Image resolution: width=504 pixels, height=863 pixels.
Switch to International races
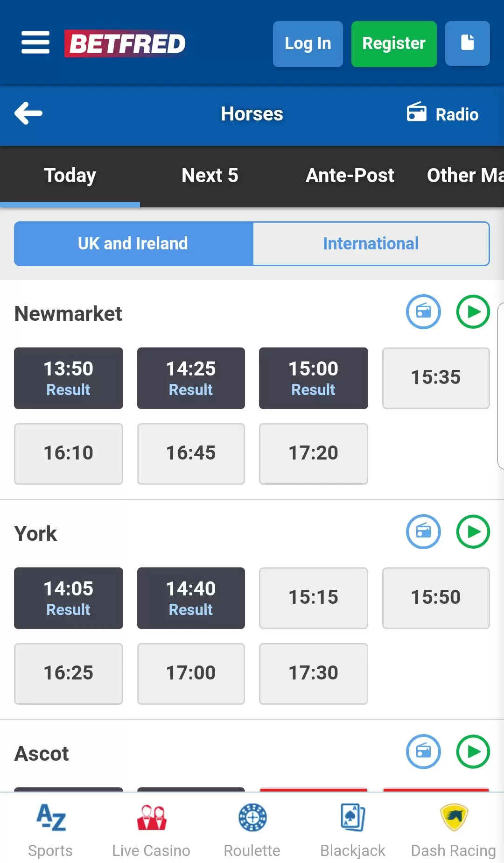(x=371, y=244)
